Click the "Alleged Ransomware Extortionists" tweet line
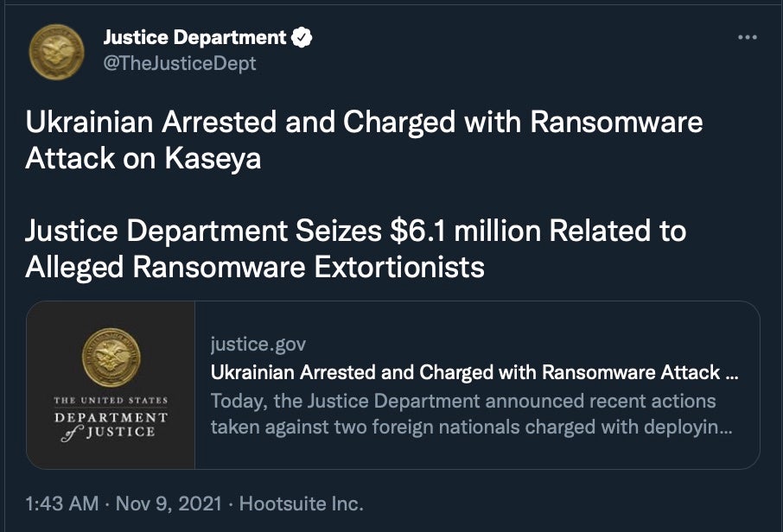The height and width of the screenshot is (532, 783). pos(255,267)
